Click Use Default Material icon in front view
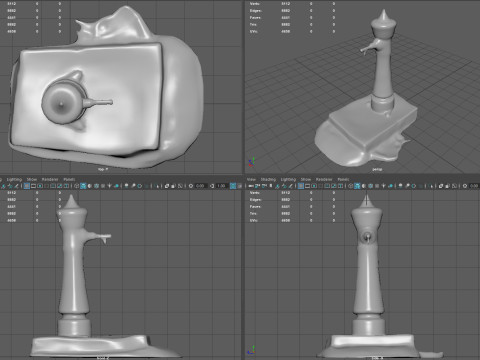 click(364, 186)
